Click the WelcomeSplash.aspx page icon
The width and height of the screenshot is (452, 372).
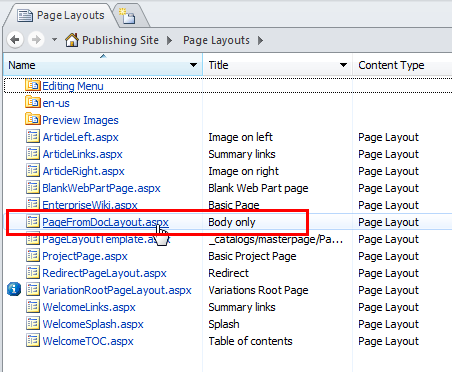(33, 323)
